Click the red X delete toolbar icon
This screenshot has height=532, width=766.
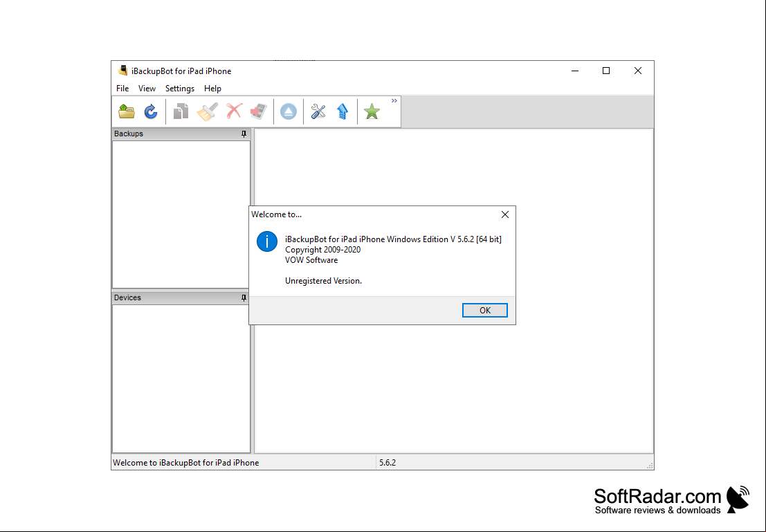point(235,111)
